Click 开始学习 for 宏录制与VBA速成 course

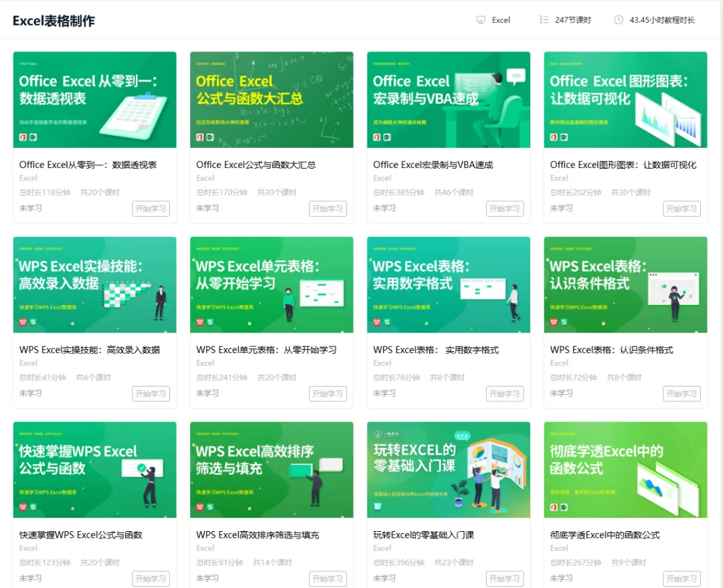point(505,209)
